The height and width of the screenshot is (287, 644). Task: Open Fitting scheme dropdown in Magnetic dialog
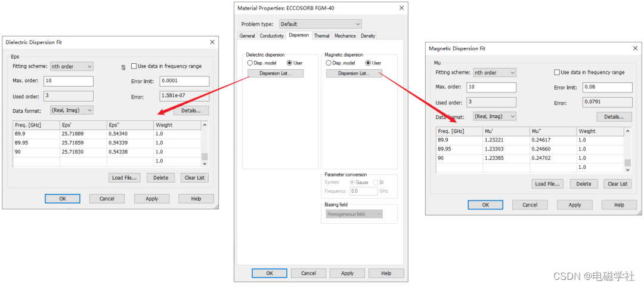point(494,73)
